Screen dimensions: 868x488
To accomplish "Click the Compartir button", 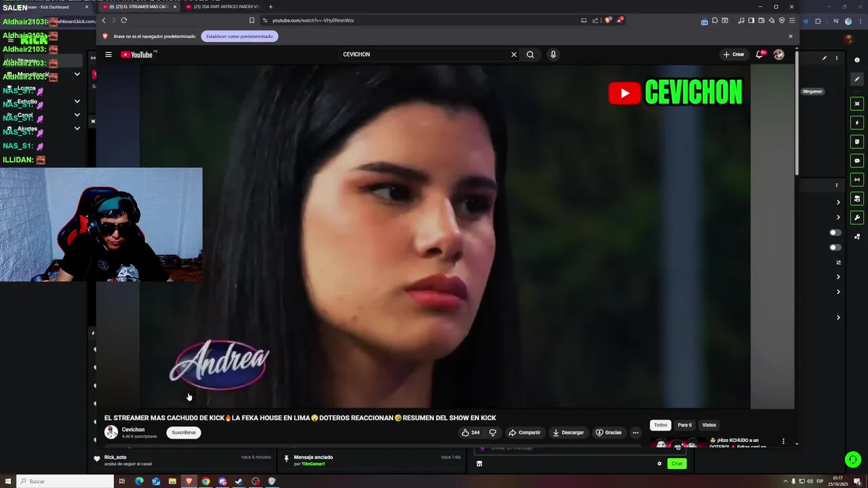I will [x=525, y=432].
